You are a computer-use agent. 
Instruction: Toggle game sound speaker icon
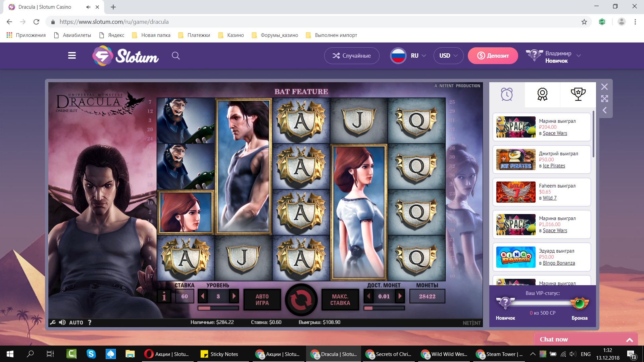(x=62, y=322)
